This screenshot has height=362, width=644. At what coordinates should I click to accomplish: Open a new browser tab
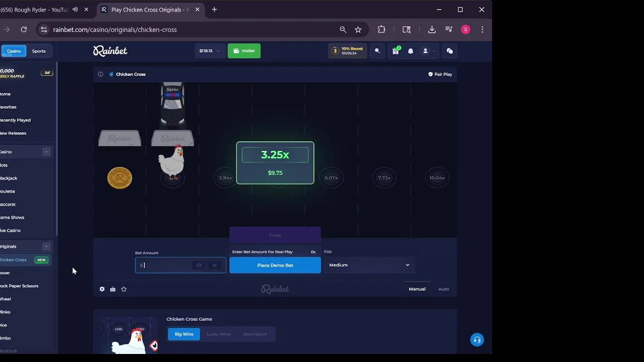point(214,10)
